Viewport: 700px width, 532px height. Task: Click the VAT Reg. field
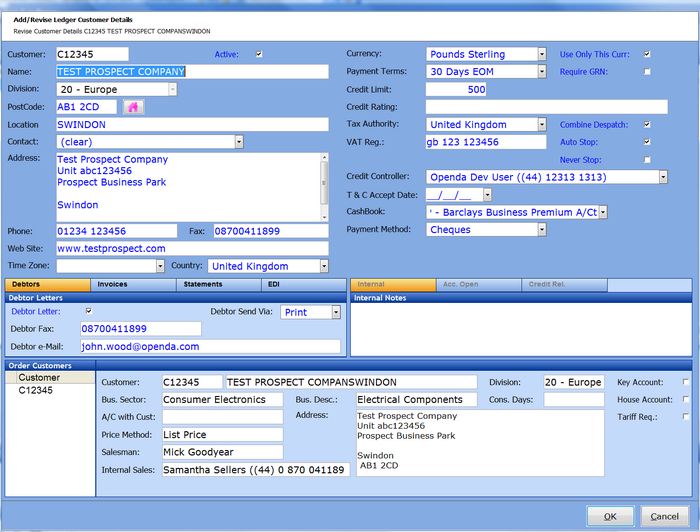click(x=486, y=142)
